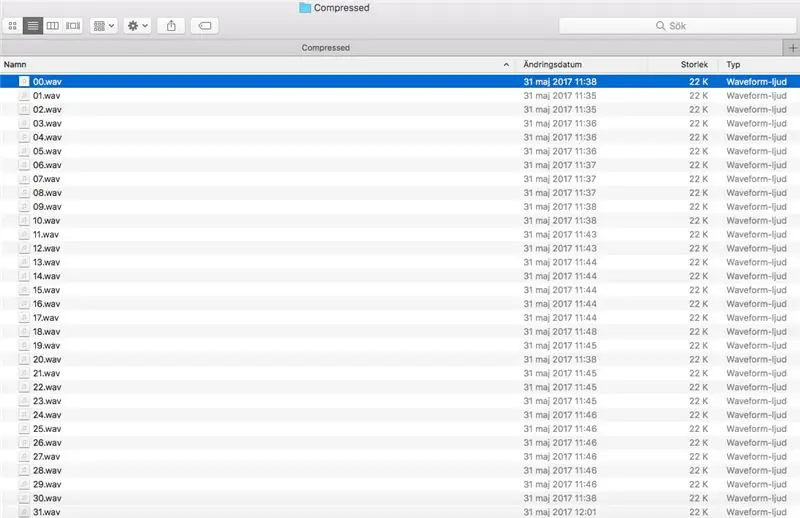Select file 16.wav
Screen dimensions: 800x518
[400, 304]
